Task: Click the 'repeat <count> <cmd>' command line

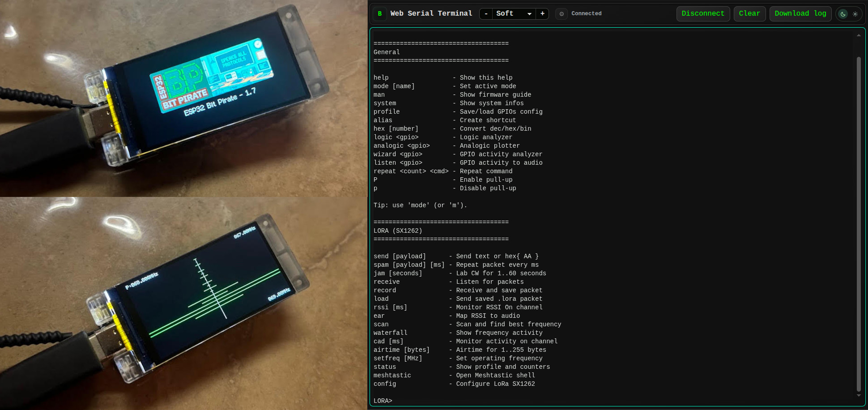Action: click(x=443, y=171)
